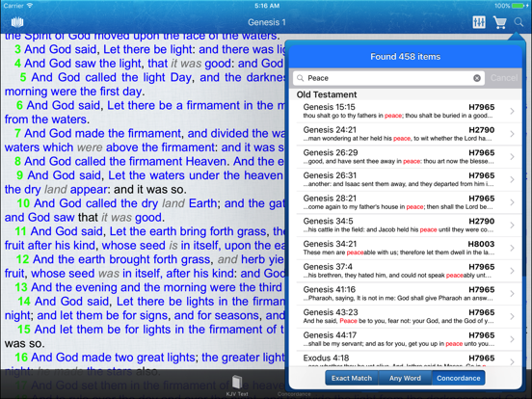
Task: Tap verse number 15
Action: 24,330
